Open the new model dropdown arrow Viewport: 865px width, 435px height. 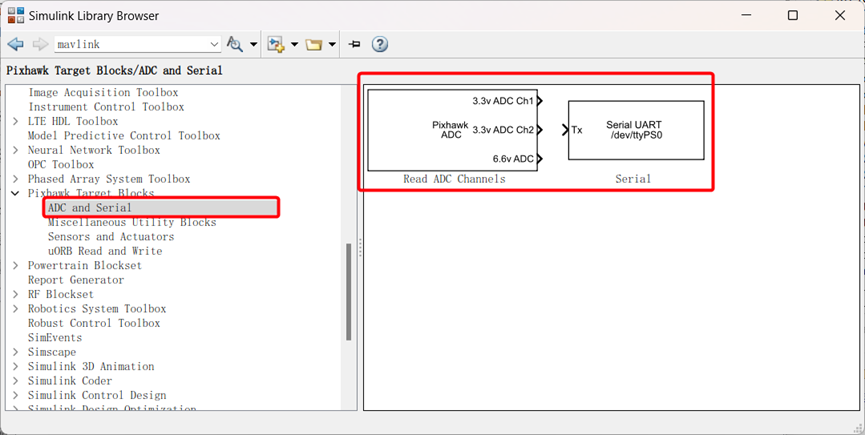point(295,45)
